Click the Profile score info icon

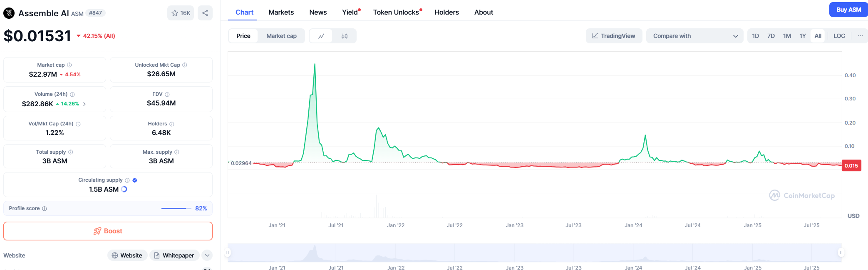point(45,208)
